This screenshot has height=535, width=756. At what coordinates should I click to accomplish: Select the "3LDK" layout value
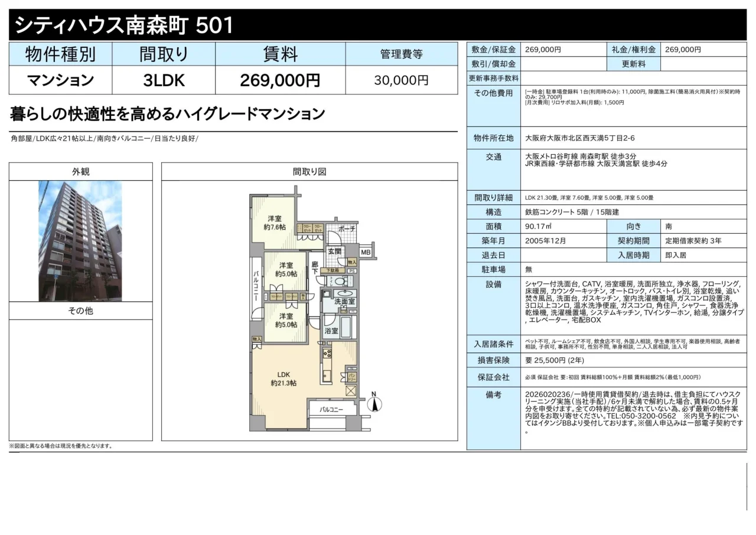click(164, 80)
